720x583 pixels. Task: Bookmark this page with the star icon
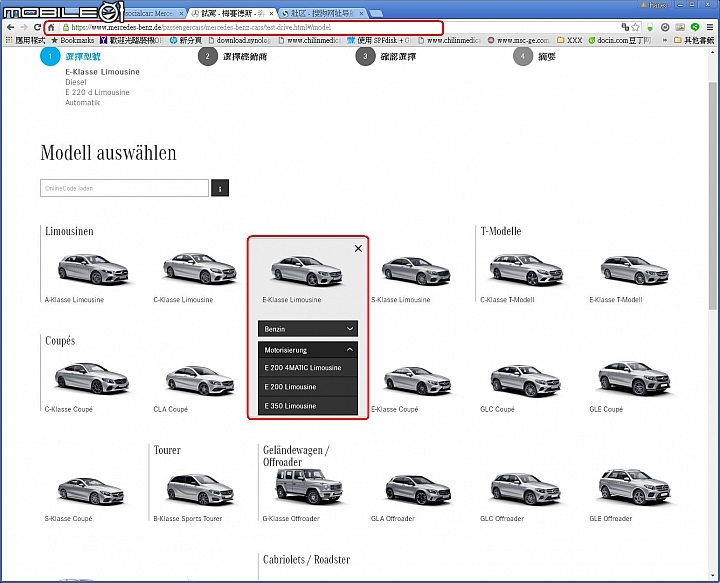[636, 28]
